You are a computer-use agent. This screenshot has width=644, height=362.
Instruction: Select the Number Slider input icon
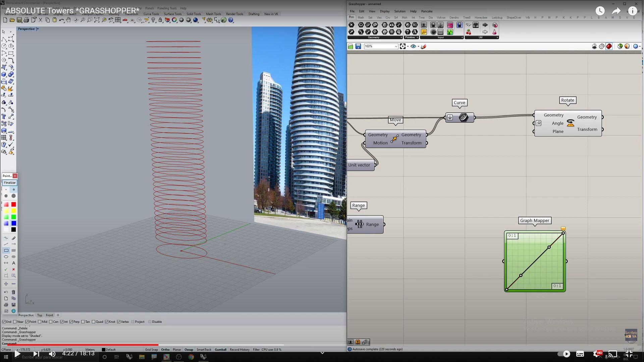[424, 25]
